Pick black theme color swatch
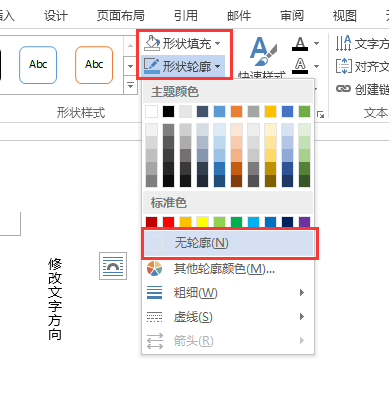389x403 pixels. click(x=169, y=112)
